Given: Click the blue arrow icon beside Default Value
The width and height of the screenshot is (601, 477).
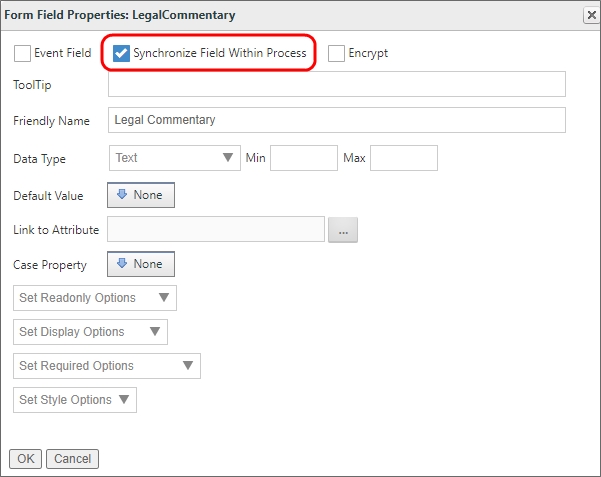Looking at the screenshot, I should 123,195.
